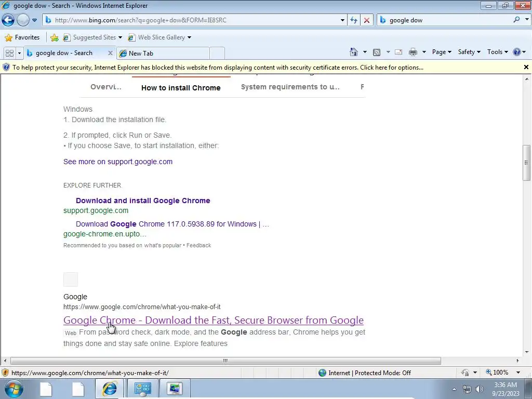Click the security information bar message
Screen dimensions: 532x399
[218, 68]
